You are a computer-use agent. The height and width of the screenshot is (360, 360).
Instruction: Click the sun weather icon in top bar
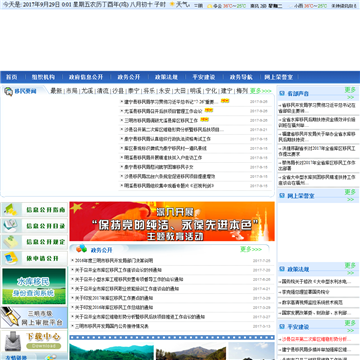click(172, 4)
